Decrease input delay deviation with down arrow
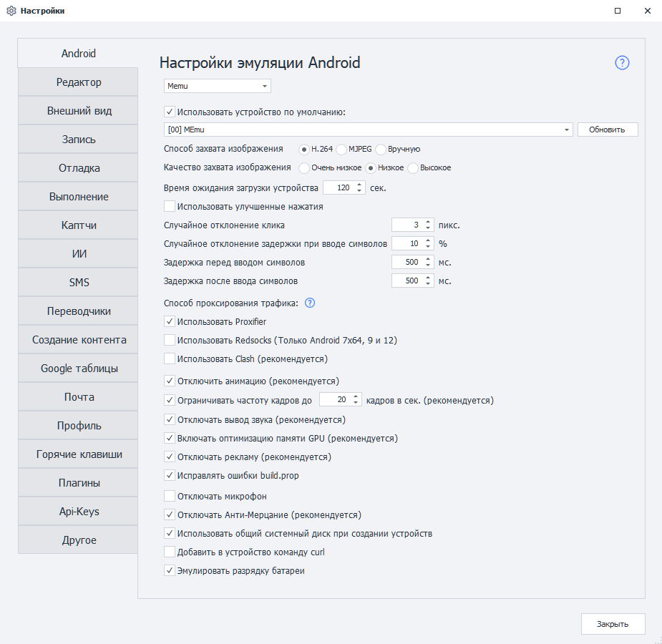The height and width of the screenshot is (644, 662). pyautogui.click(x=428, y=247)
